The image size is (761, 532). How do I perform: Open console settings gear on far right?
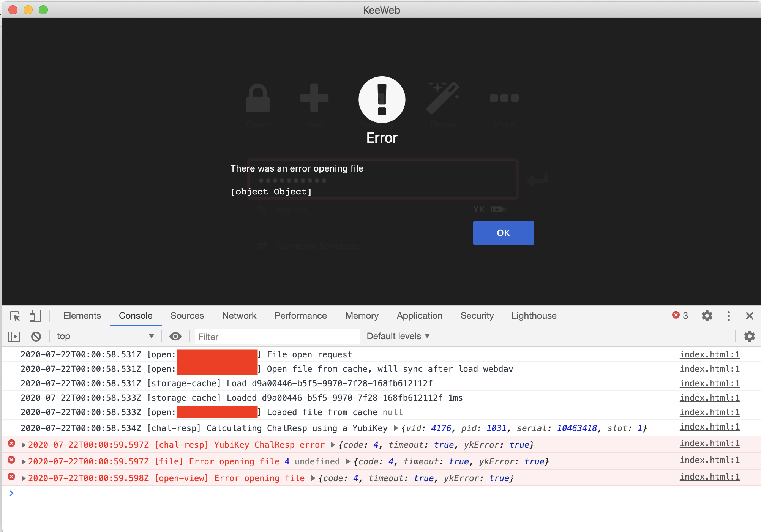750,336
